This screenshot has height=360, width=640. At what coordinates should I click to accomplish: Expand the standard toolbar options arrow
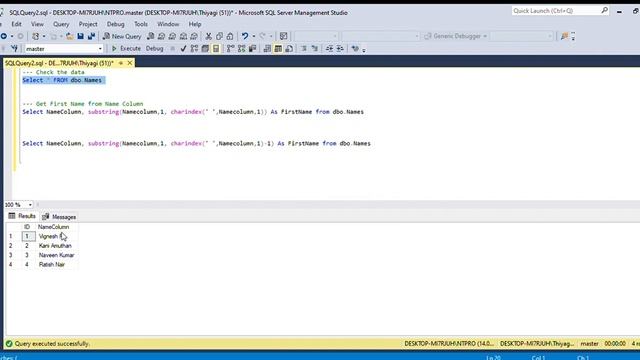click(x=573, y=37)
